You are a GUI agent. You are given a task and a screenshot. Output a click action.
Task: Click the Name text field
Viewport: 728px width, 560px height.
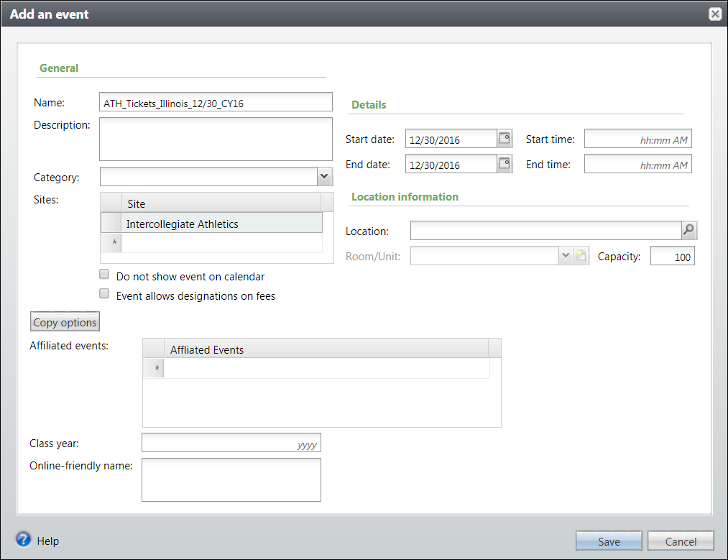216,103
